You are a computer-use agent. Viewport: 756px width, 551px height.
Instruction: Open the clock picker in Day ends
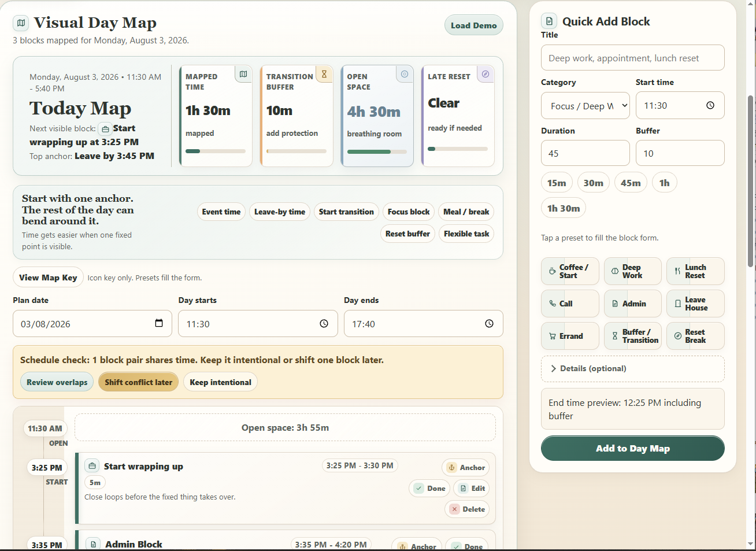490,324
